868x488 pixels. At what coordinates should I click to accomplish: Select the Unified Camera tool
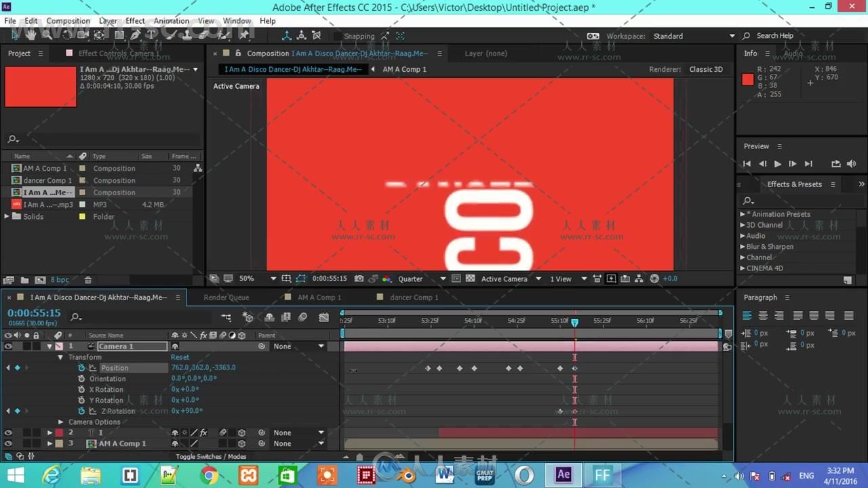83,35
